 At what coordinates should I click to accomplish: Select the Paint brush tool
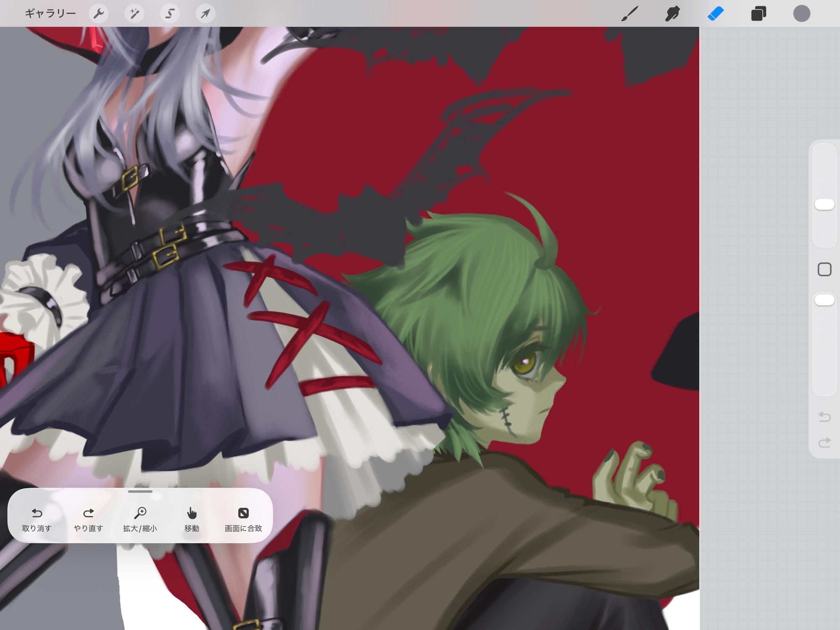coord(630,13)
